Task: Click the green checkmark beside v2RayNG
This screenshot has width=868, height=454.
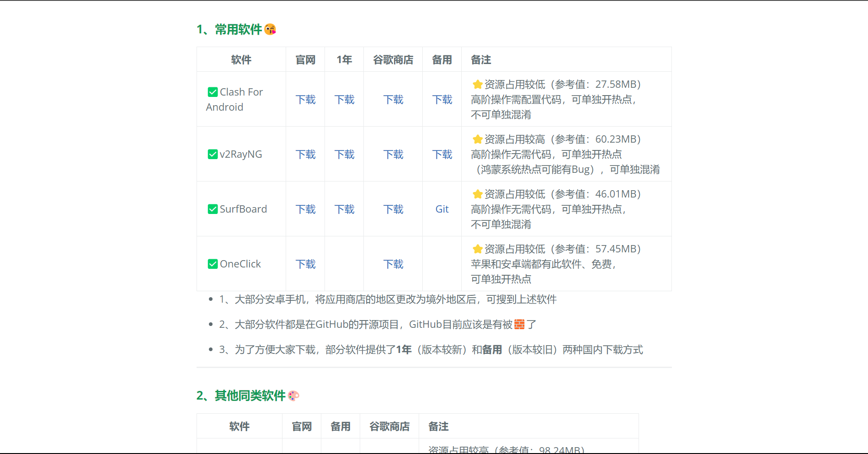Action: click(213, 154)
